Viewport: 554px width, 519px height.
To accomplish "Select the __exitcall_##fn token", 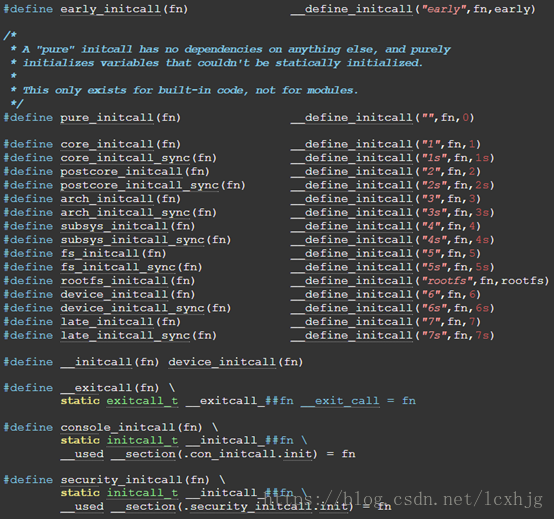I will 240,401.
